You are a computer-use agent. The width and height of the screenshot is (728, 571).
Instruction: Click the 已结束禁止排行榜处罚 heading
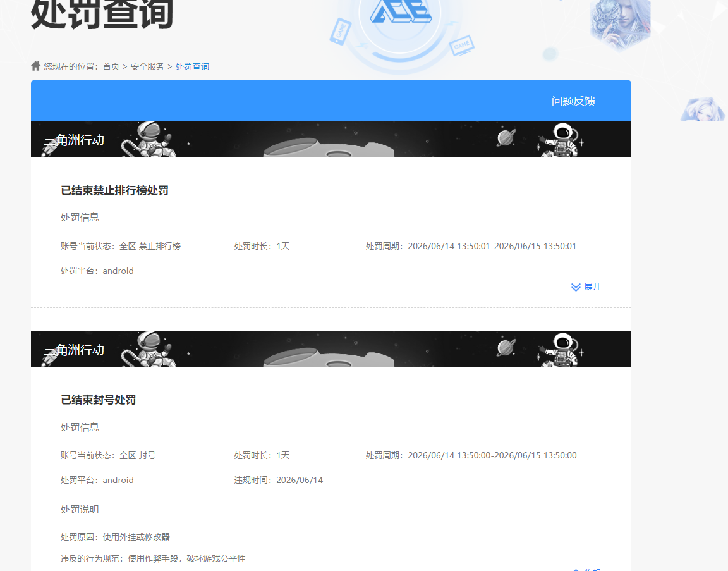click(x=114, y=190)
